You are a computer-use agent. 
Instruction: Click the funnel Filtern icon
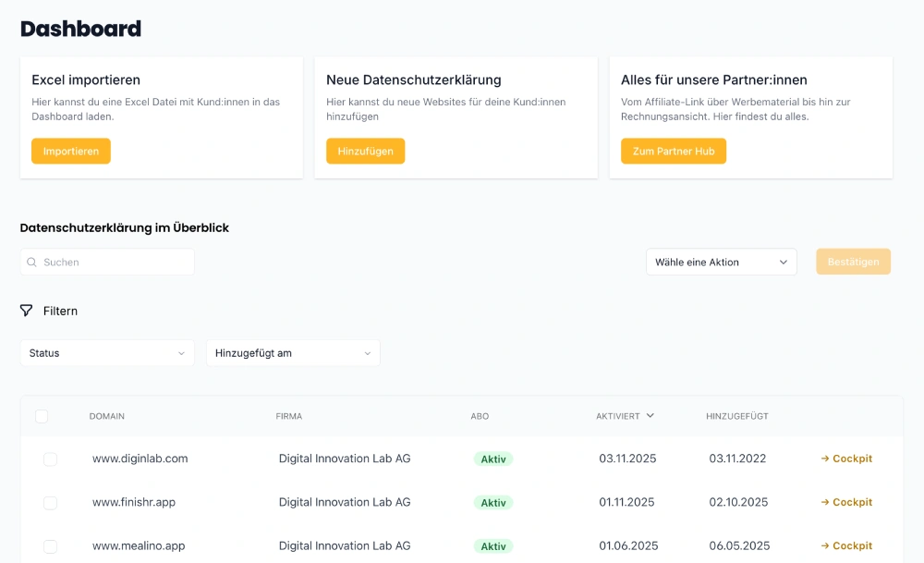pyautogui.click(x=27, y=311)
